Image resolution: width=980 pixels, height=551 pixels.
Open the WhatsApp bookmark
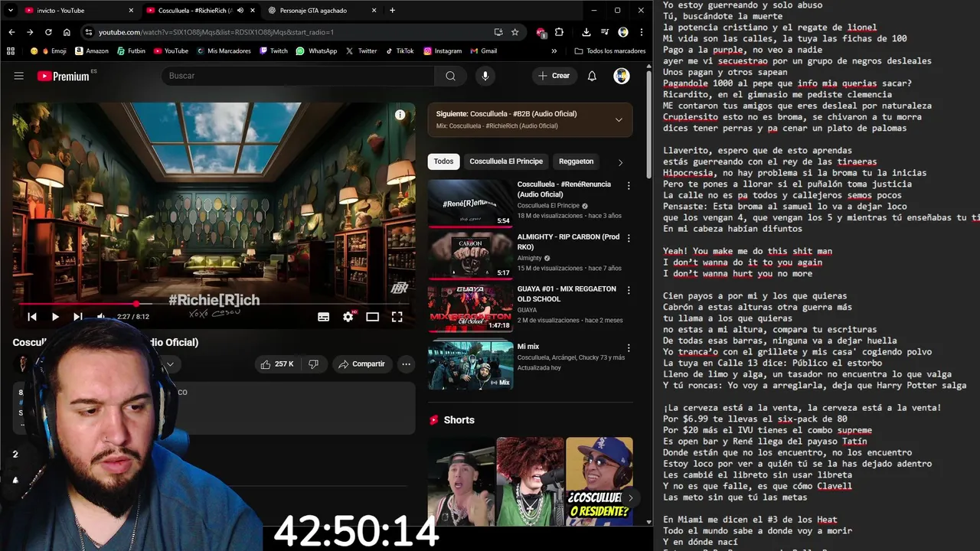pyautogui.click(x=316, y=51)
